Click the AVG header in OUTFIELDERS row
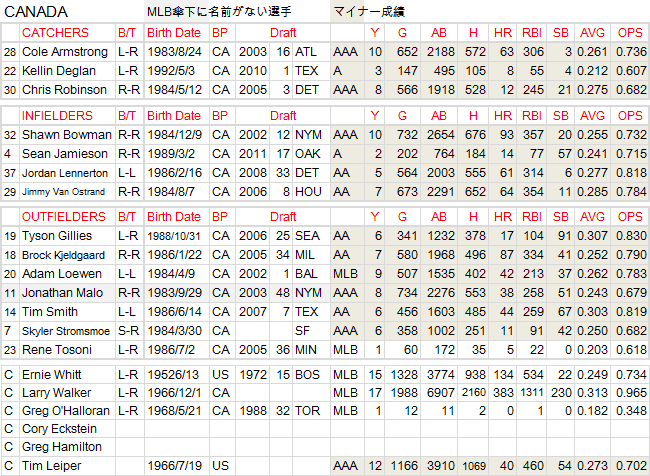The height and width of the screenshot is (476, 650). pos(592,217)
